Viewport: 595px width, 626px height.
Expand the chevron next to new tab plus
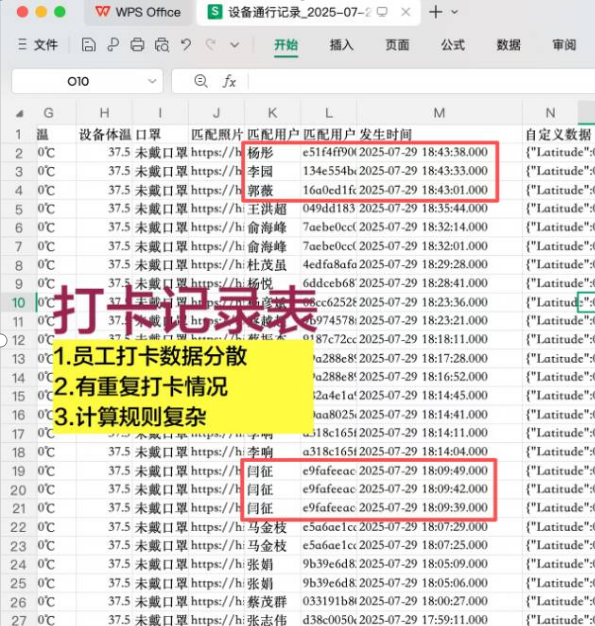point(454,12)
